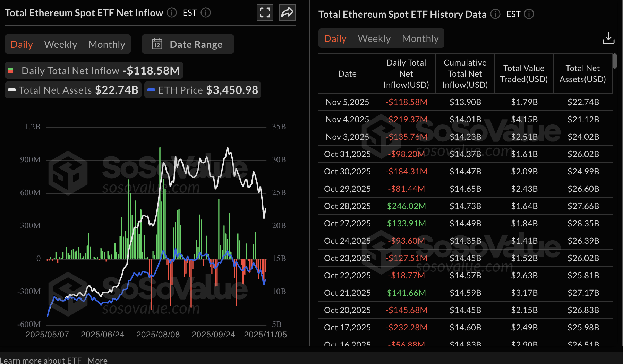Screen dimensions: 623x364
Task: Click the Learn more about ETF link
Action: [41, 360]
